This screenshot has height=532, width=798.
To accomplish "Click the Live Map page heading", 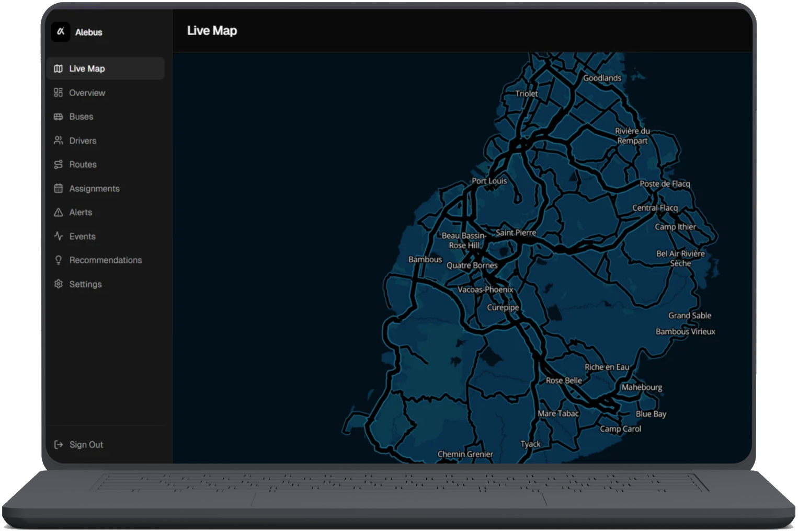I will (x=212, y=31).
